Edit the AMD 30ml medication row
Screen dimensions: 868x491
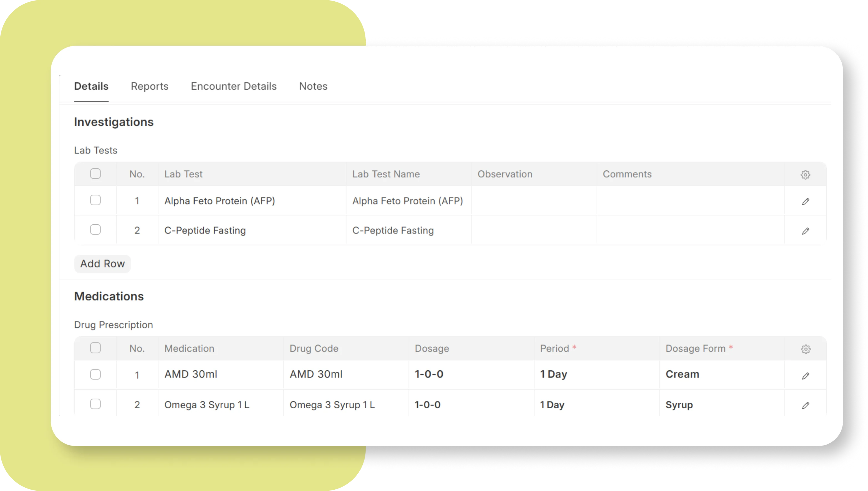coord(806,375)
